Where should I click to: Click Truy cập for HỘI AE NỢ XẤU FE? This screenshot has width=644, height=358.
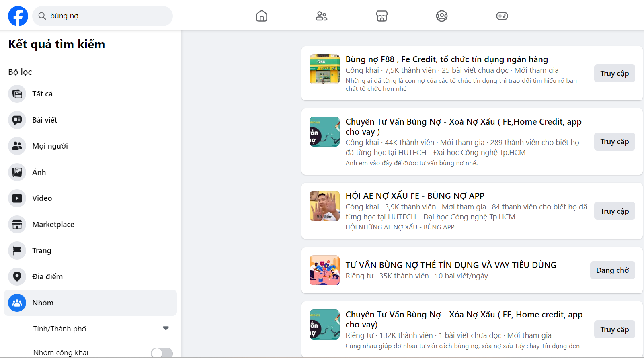coord(614,211)
